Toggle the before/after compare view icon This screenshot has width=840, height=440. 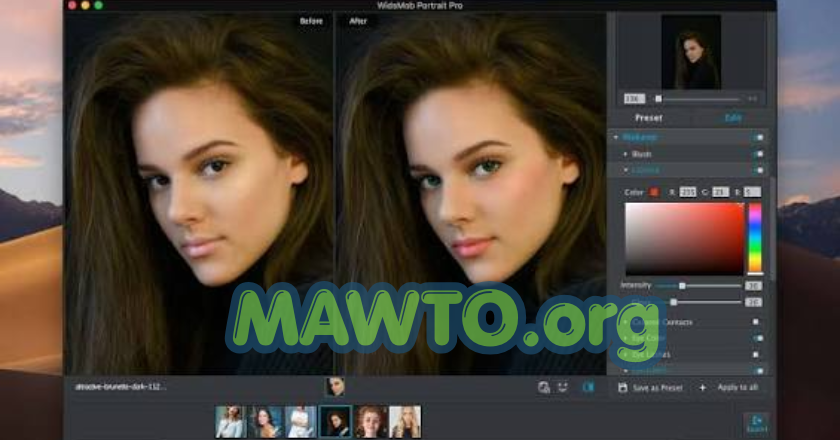(x=588, y=387)
